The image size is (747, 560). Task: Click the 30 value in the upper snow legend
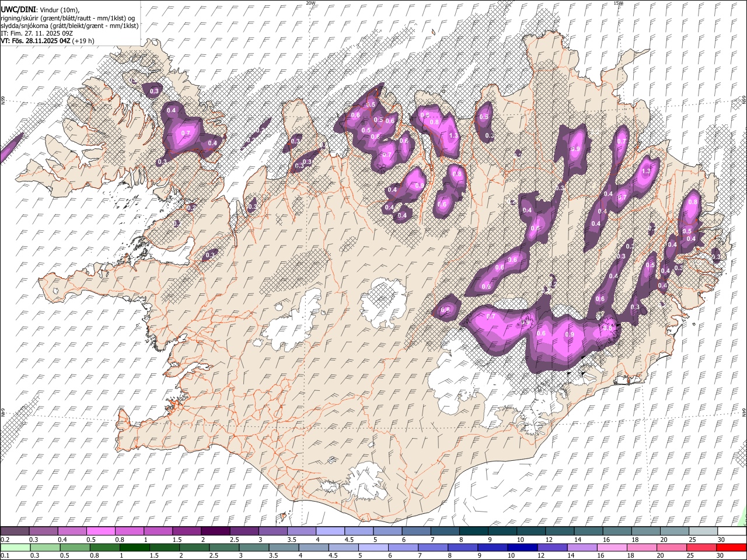tap(721, 540)
